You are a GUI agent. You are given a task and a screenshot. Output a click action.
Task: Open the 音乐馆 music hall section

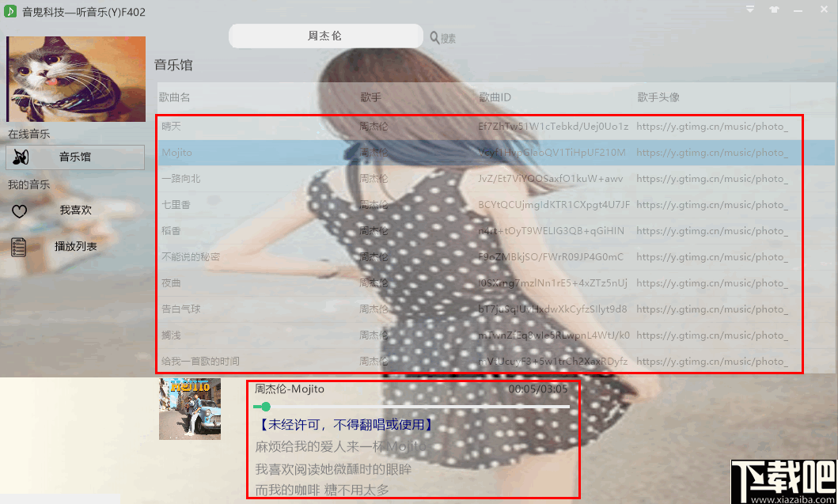75,157
